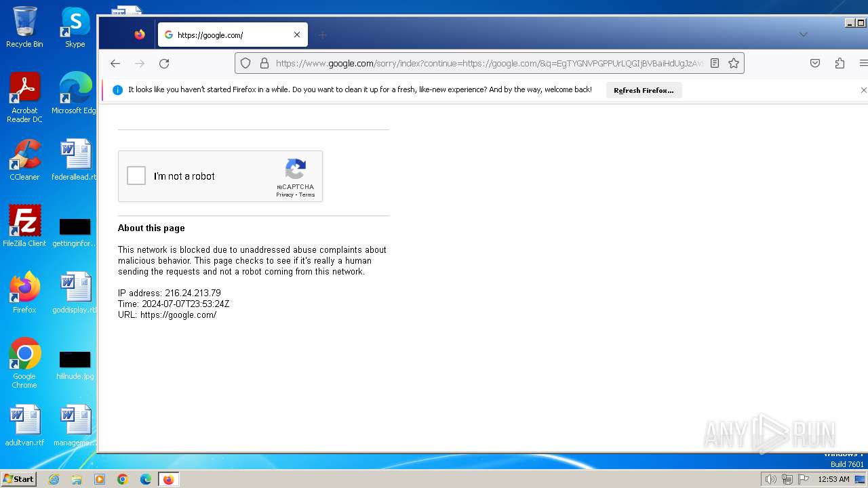
Task: Reload the page with the refresh icon
Action: (164, 63)
